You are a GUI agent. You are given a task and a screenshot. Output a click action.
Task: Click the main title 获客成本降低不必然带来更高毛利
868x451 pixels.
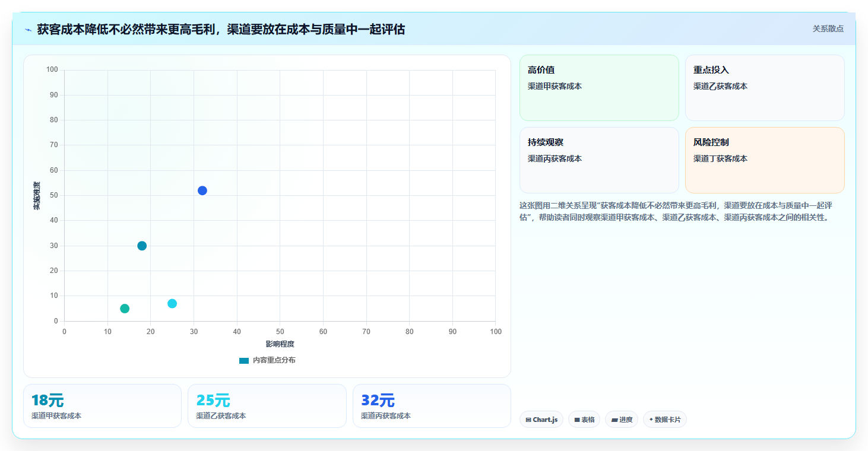(x=221, y=29)
